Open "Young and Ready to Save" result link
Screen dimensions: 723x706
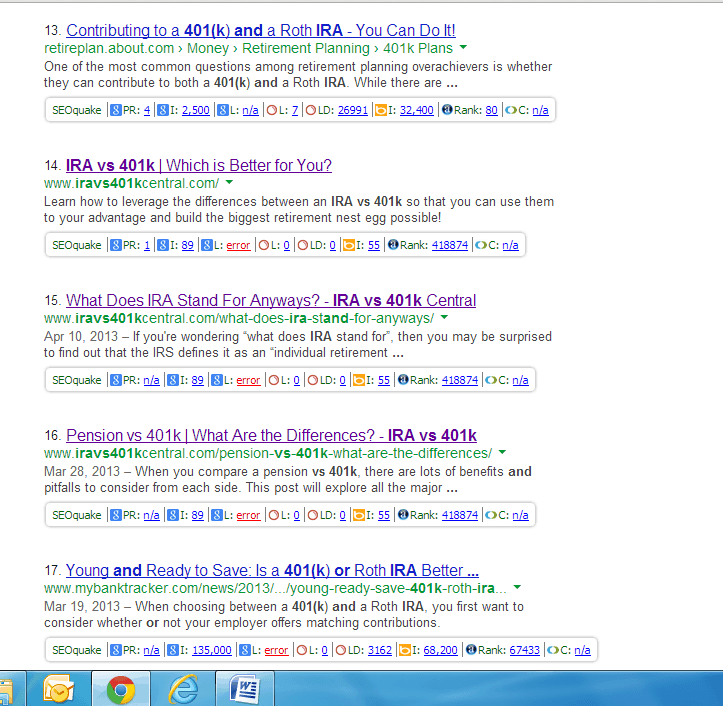pos(265,570)
